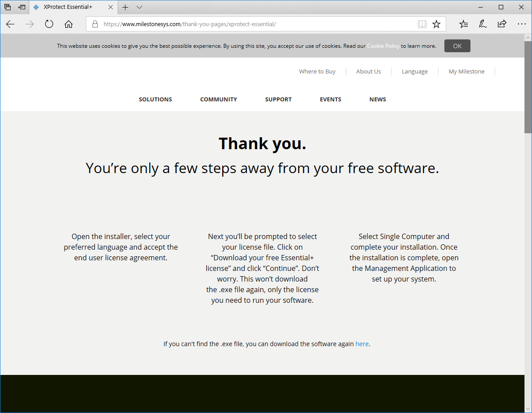Open the Settings and more menu
The width and height of the screenshot is (532, 413).
pyautogui.click(x=521, y=24)
